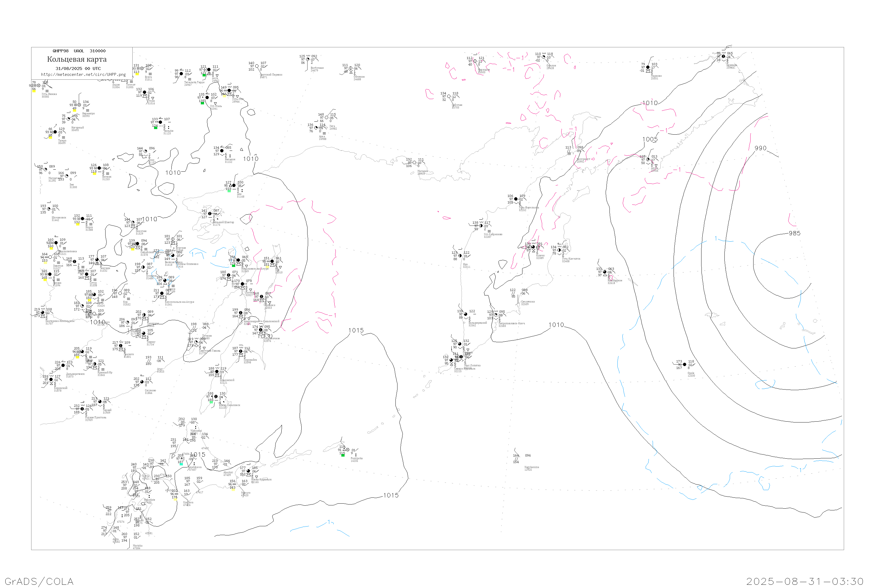Click the GrADS/COLA footer text
Image resolution: width=882 pixels, height=588 pixels.
coord(39,582)
